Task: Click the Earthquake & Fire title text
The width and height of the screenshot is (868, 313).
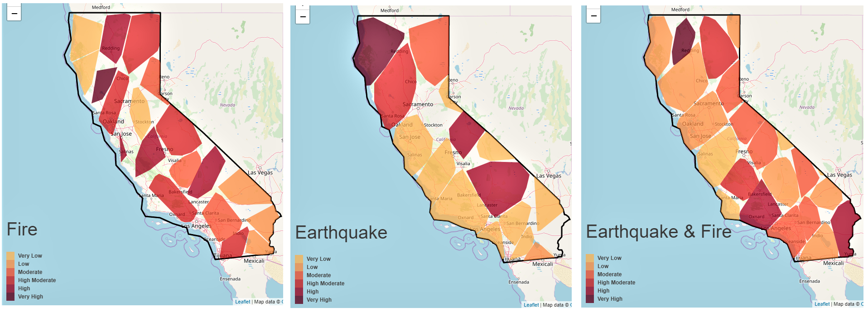Action: pyautogui.click(x=658, y=231)
